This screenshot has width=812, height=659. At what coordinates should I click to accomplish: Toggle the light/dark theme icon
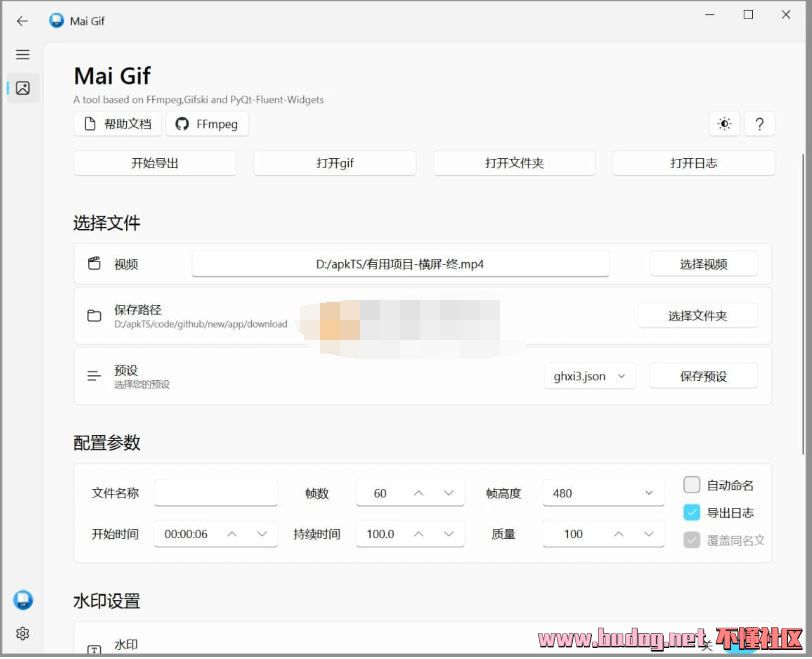724,124
